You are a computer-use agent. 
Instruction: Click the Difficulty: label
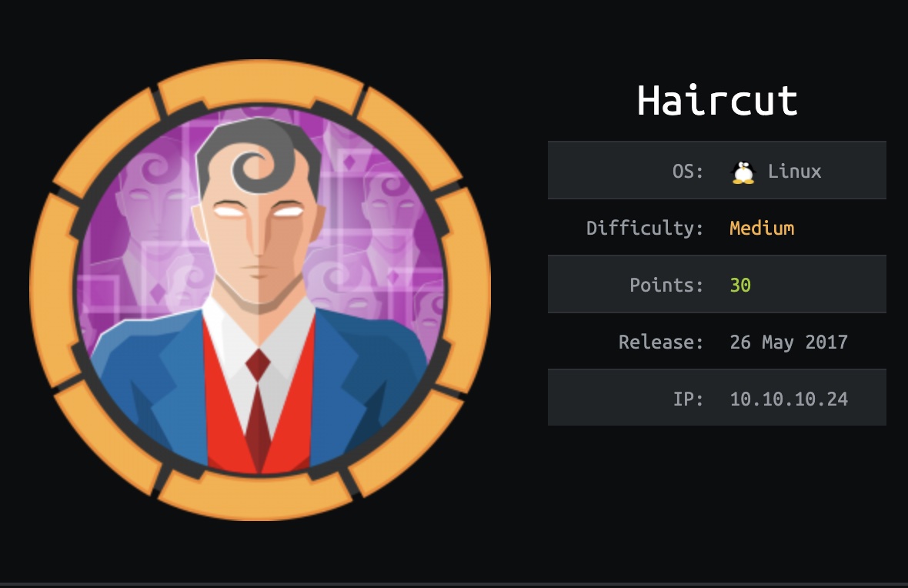[645, 229]
